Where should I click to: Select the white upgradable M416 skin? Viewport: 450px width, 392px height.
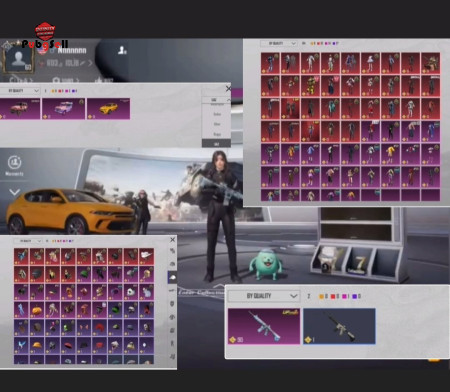264,326
